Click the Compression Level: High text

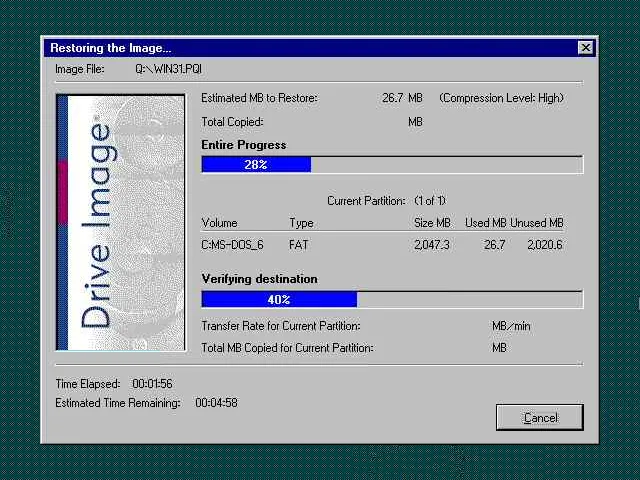(502, 98)
